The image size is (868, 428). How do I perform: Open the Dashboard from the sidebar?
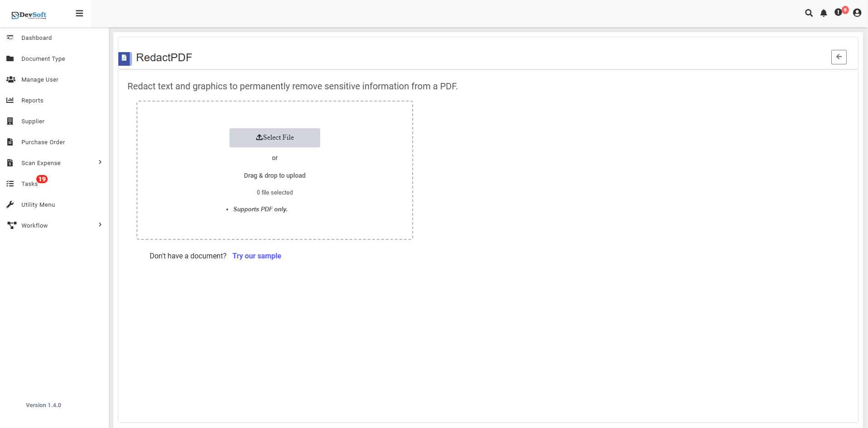[36, 38]
